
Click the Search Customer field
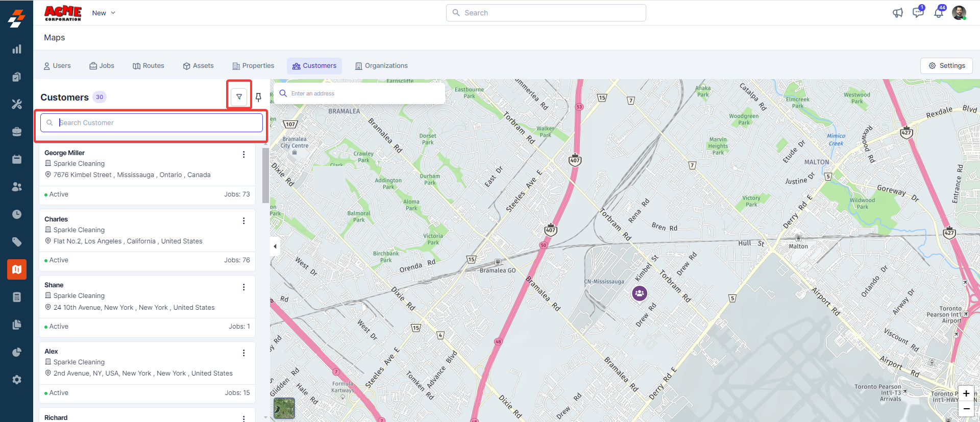coord(152,122)
